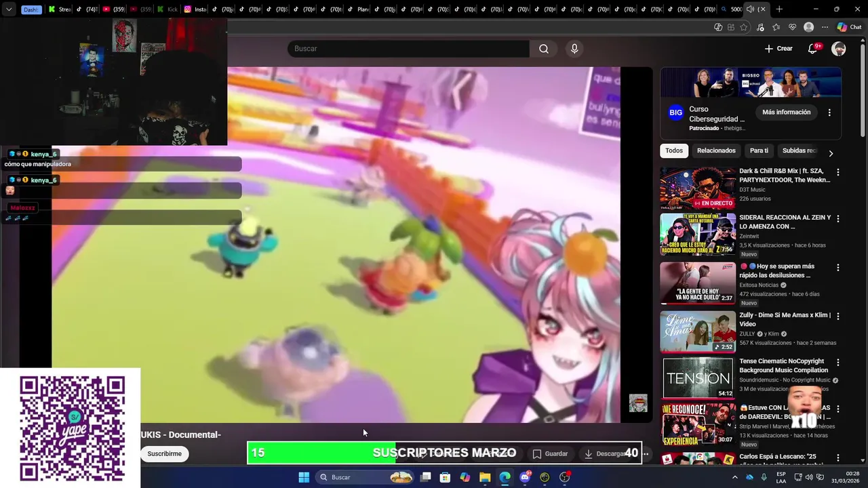Open Task View on the taskbar
Image resolution: width=868 pixels, height=488 pixels.
[425, 477]
